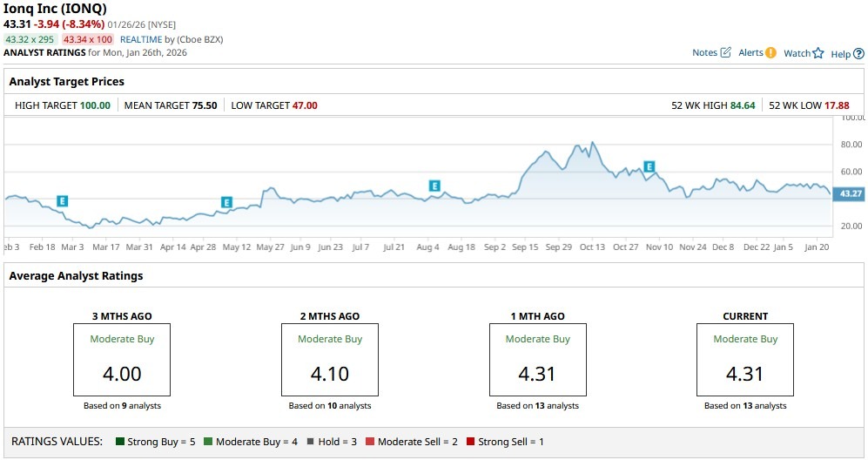Click the earnings E marker near Aug 4
868x460 pixels.
[434, 186]
